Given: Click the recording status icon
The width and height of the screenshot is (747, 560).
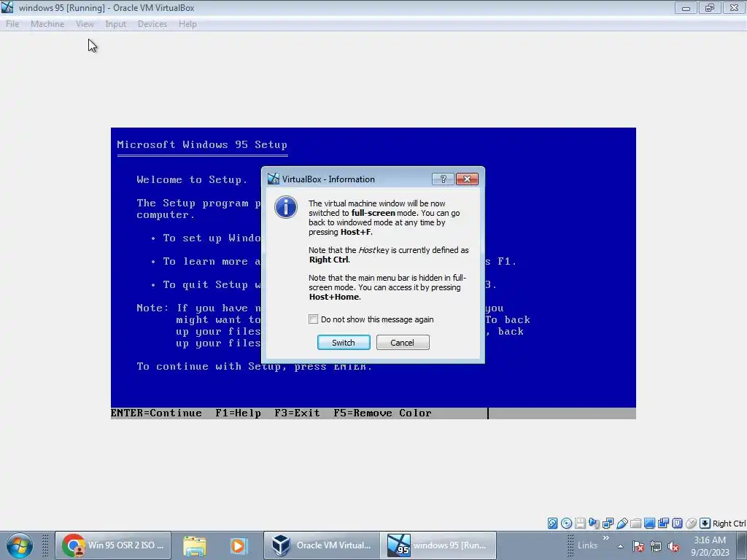Looking at the screenshot, I should coord(663,524).
